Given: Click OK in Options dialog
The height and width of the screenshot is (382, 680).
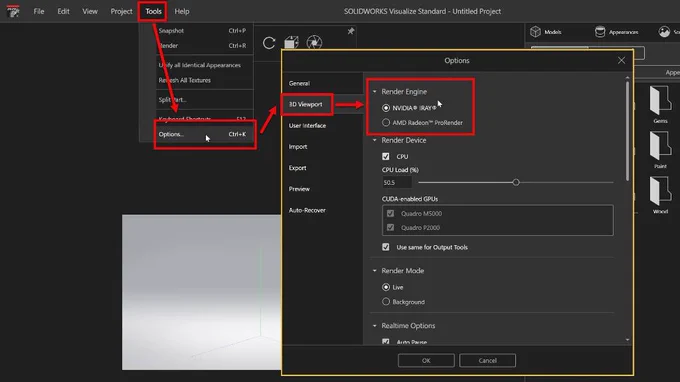Looking at the screenshot, I should [x=426, y=360].
